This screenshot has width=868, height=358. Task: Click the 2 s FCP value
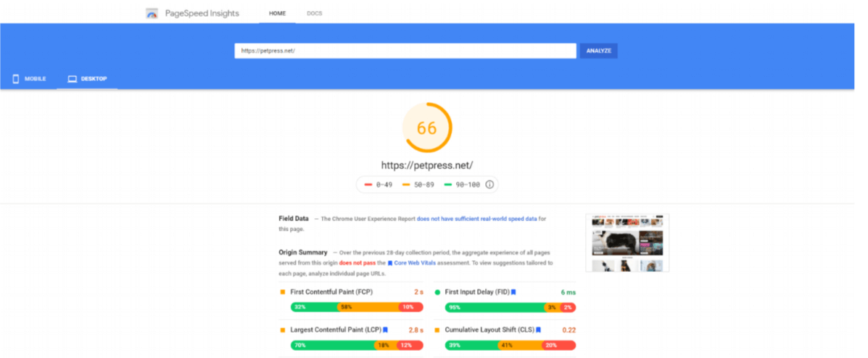(418, 291)
